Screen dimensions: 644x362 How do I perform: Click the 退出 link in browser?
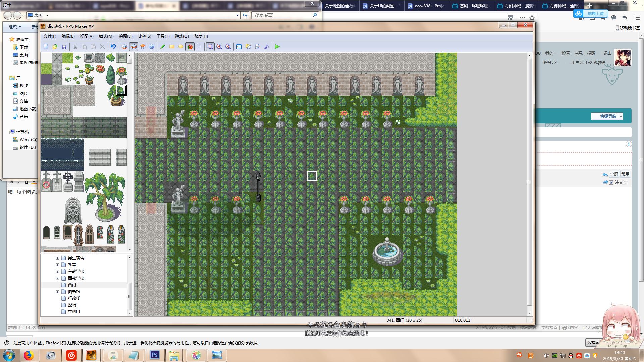pyautogui.click(x=607, y=53)
